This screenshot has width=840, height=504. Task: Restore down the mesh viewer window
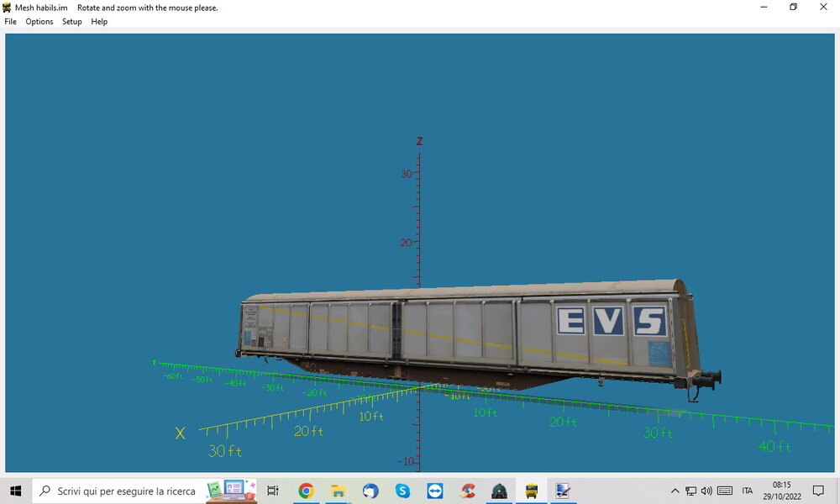tap(794, 7)
